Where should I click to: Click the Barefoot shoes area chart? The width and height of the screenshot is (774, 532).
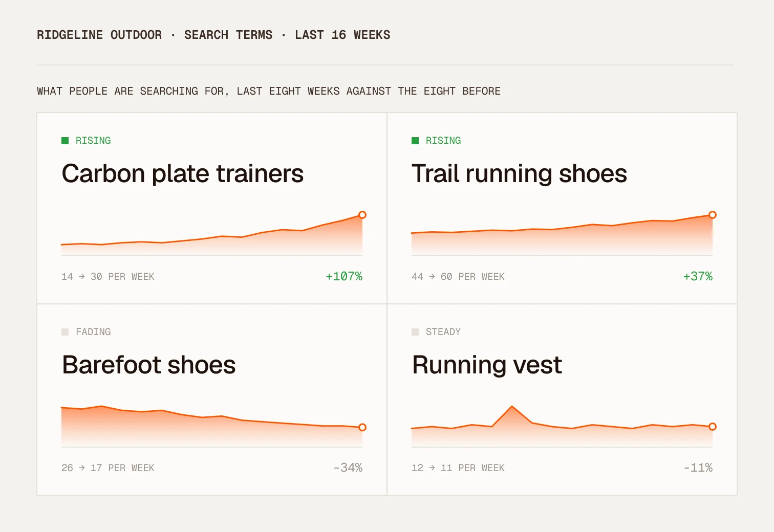click(x=212, y=427)
